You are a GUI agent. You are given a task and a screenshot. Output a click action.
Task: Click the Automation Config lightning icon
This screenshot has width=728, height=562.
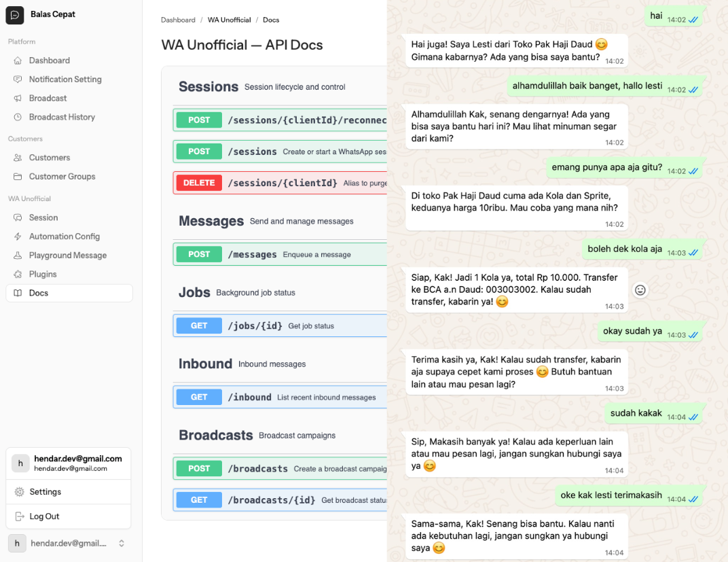click(x=18, y=236)
